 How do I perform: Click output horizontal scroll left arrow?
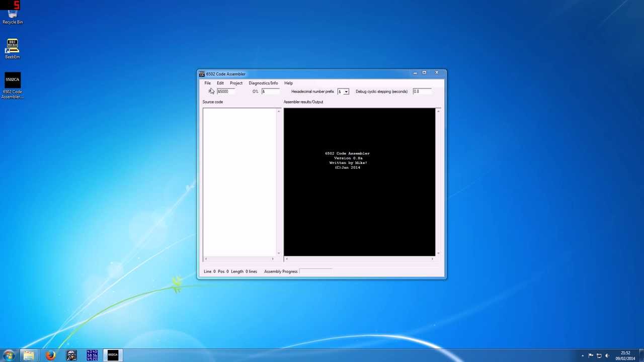pyautogui.click(x=286, y=259)
